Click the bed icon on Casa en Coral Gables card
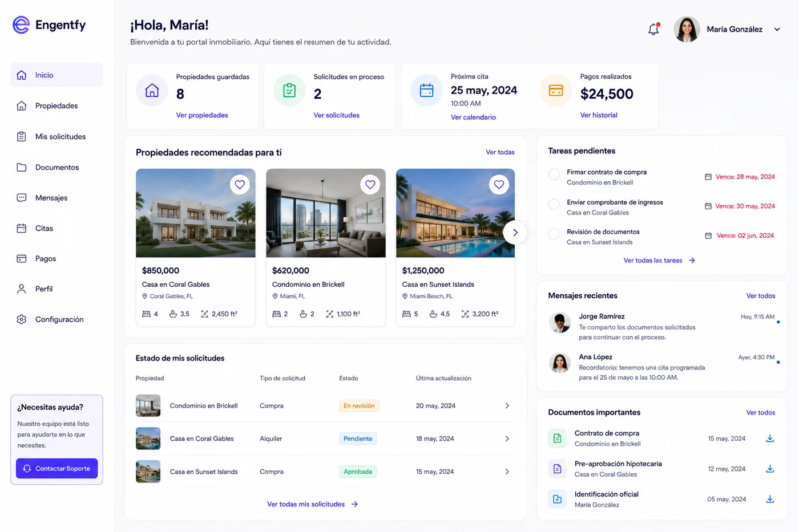This screenshot has width=799, height=532. [146, 314]
